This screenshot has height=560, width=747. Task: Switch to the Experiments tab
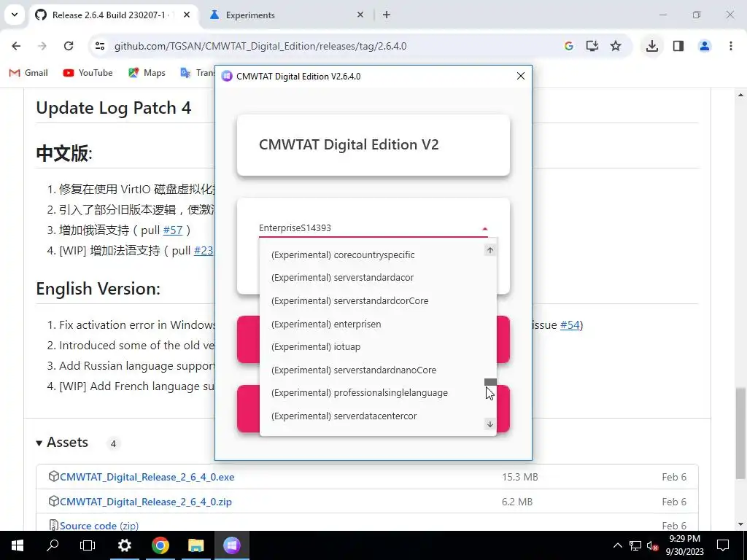pos(286,15)
